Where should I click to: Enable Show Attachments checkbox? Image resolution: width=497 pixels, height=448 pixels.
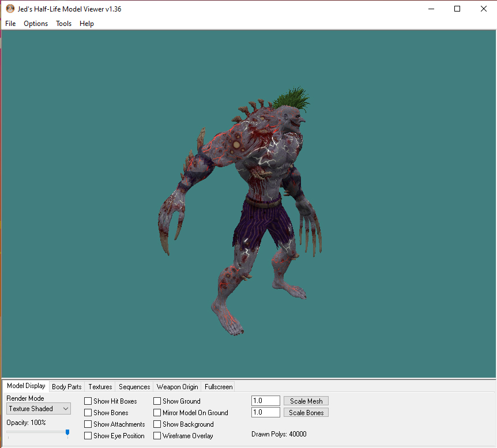[x=88, y=424]
